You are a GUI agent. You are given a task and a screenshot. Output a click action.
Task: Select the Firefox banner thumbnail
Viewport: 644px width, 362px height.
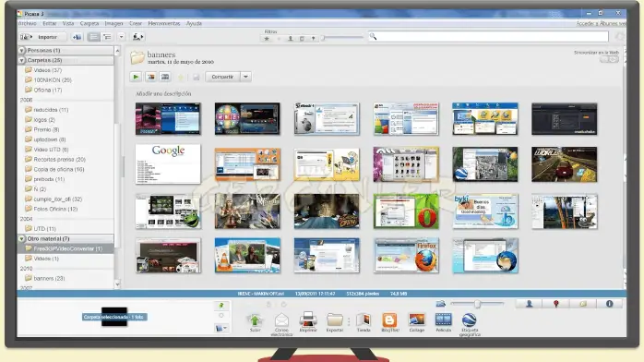click(406, 255)
